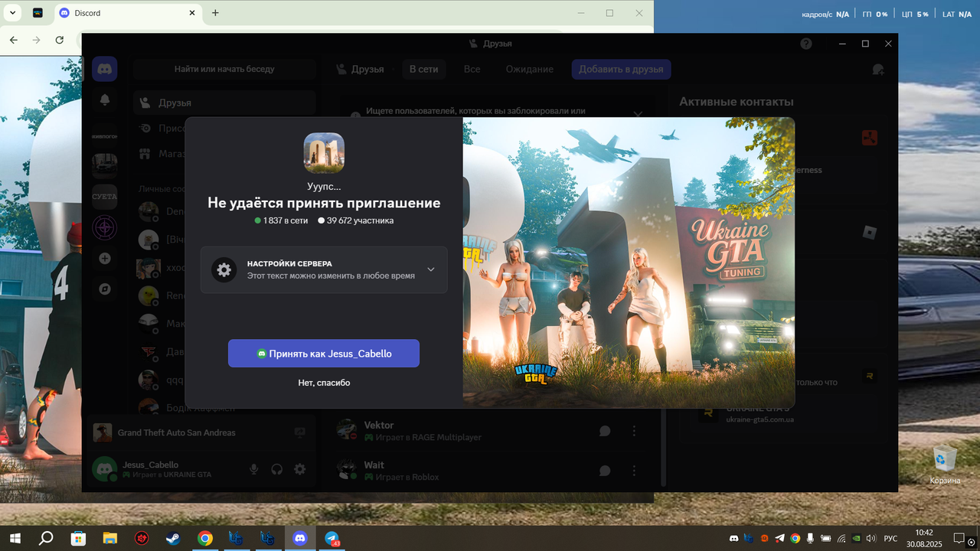Select the Discord tab in Chrome
The image size is (980, 551).
pos(126,13)
